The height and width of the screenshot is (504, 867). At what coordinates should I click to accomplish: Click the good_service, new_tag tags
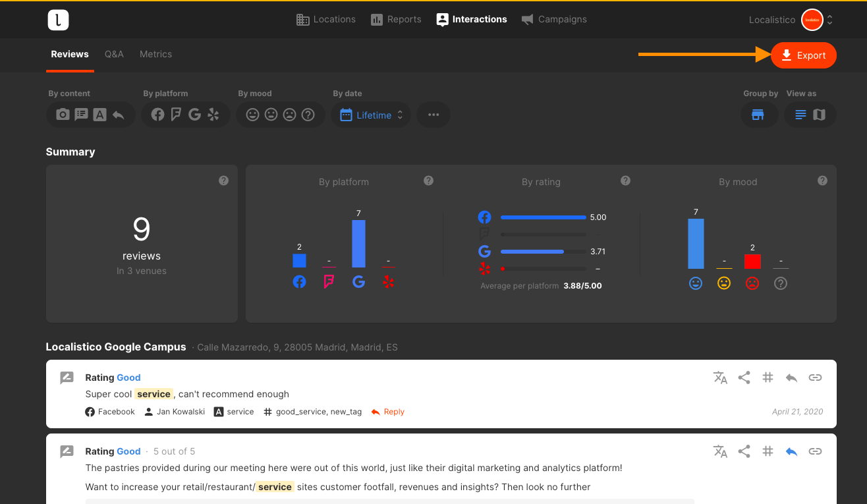[x=319, y=412]
